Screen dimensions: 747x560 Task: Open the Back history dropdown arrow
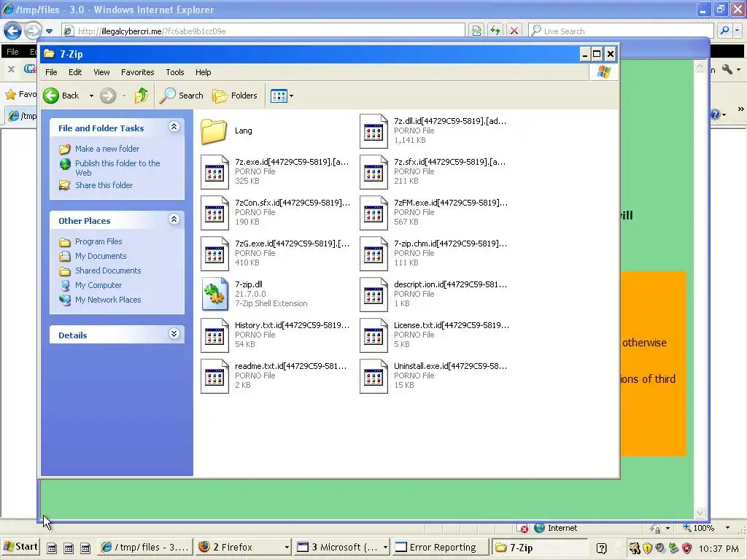point(91,96)
